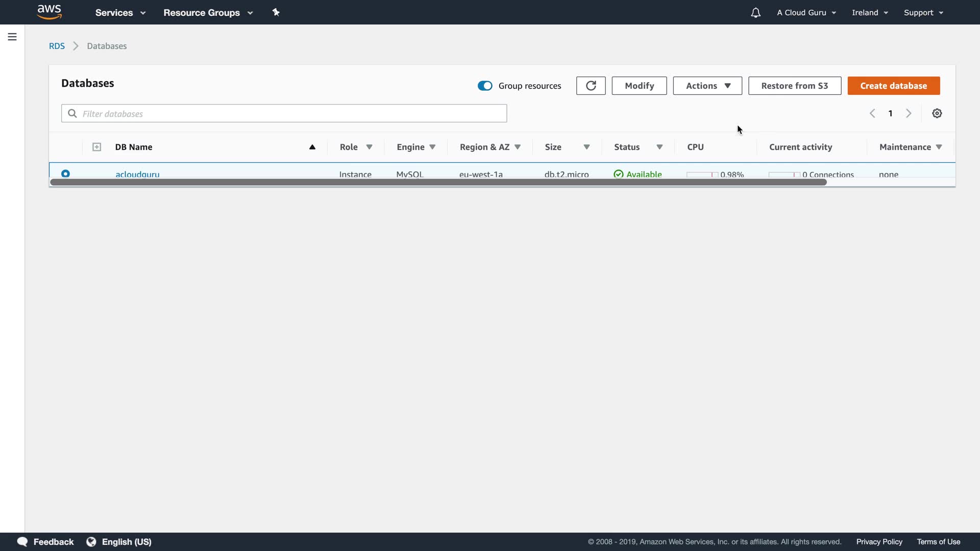Toggle the Group resources switch
The width and height of the screenshot is (980, 551).
pos(485,86)
